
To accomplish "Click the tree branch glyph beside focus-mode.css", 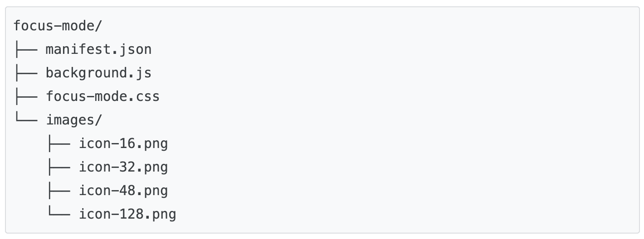I will 25,96.
